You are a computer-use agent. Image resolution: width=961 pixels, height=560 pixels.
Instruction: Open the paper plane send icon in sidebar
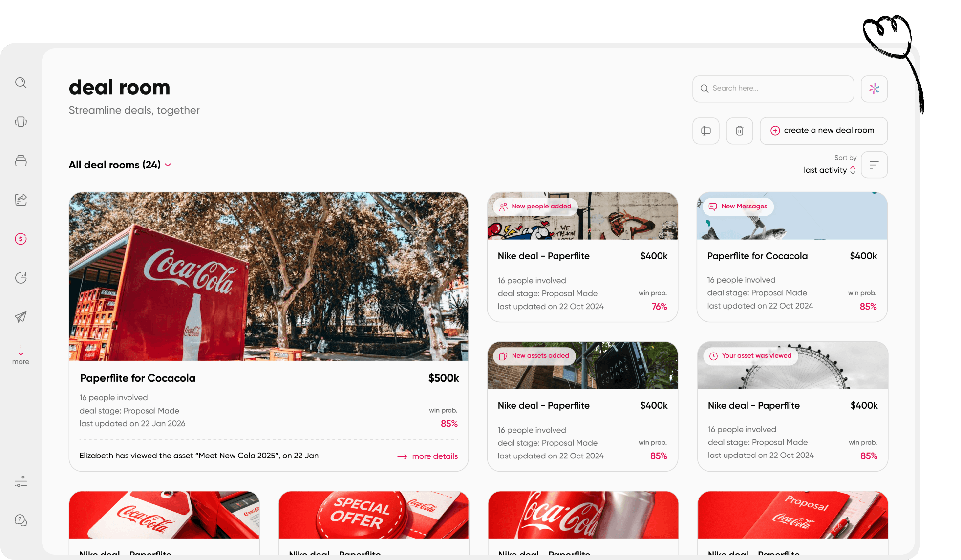[21, 317]
